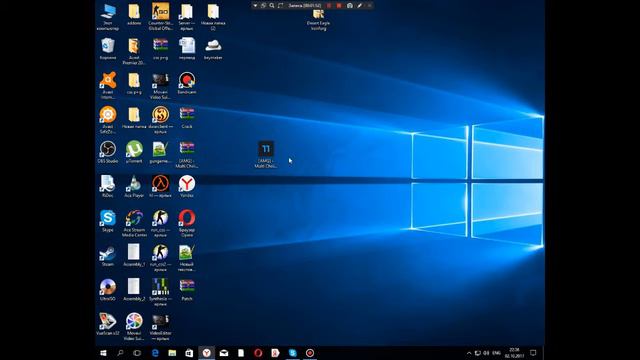Show hidden system tray icons
The width and height of the screenshot is (640, 360).
pos(469,353)
